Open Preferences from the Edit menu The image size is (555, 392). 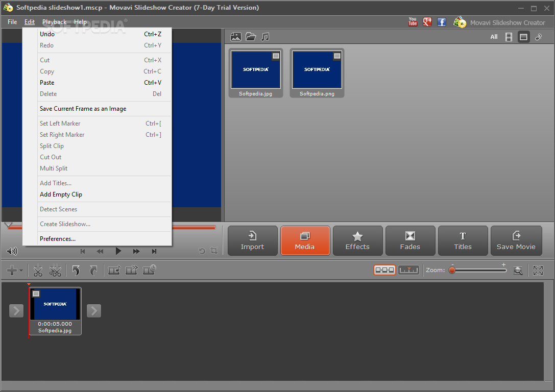click(x=98, y=239)
